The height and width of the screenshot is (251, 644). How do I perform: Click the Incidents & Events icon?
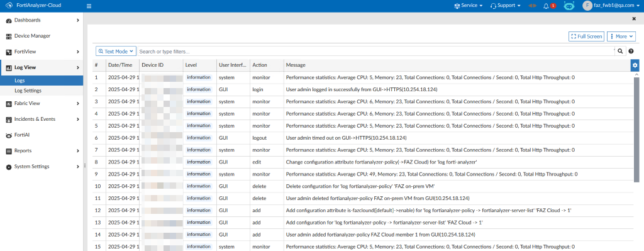click(9, 120)
